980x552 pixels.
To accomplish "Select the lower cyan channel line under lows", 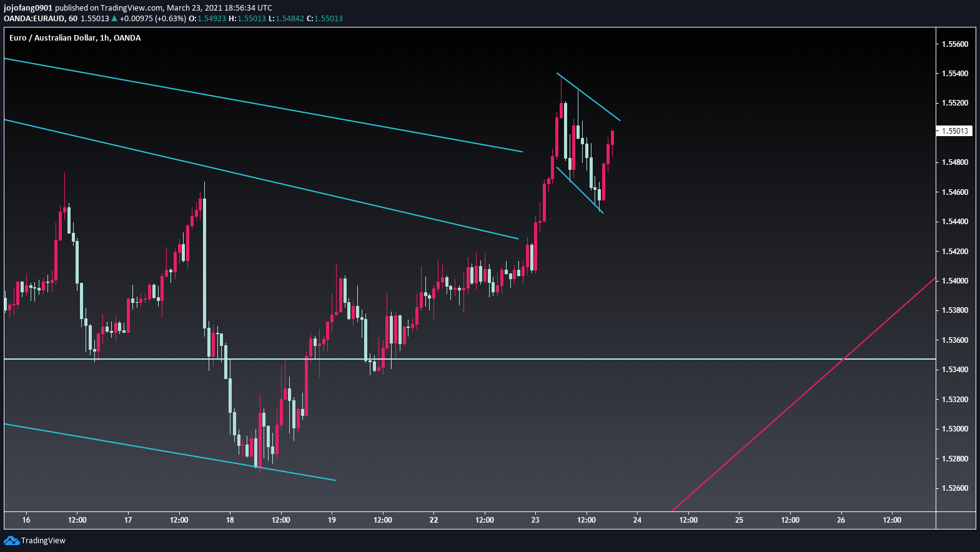I will click(170, 452).
